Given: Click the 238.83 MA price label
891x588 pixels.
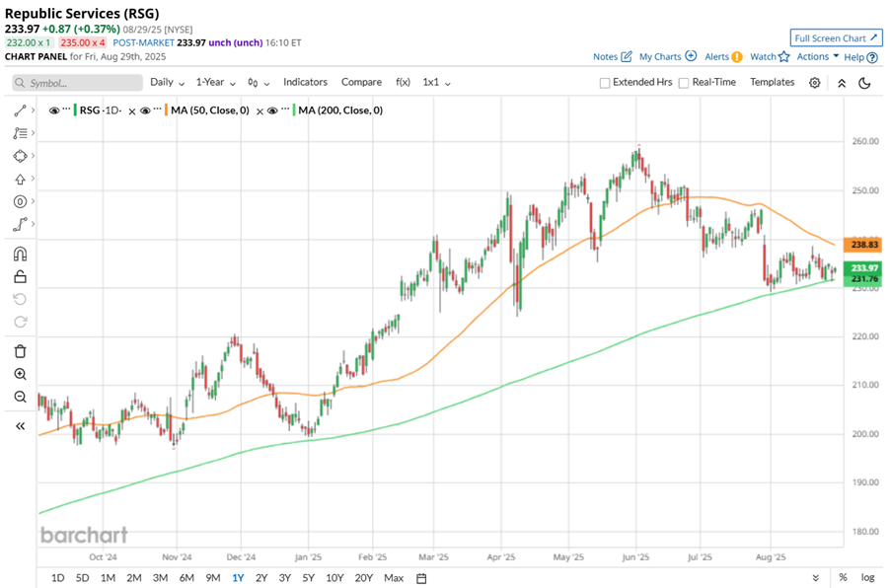Looking at the screenshot, I should coord(863,245).
